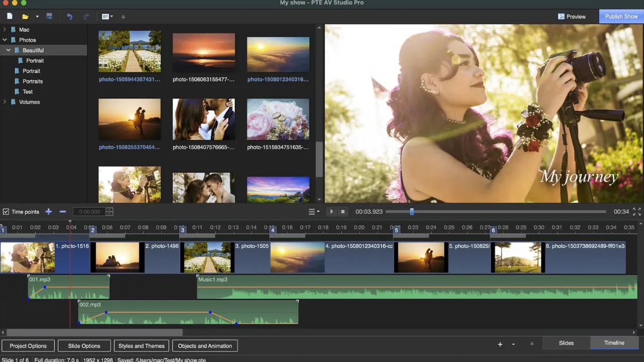Open the recent projects dropdown arrow
This screenshot has width=644, height=362.
(37, 17)
